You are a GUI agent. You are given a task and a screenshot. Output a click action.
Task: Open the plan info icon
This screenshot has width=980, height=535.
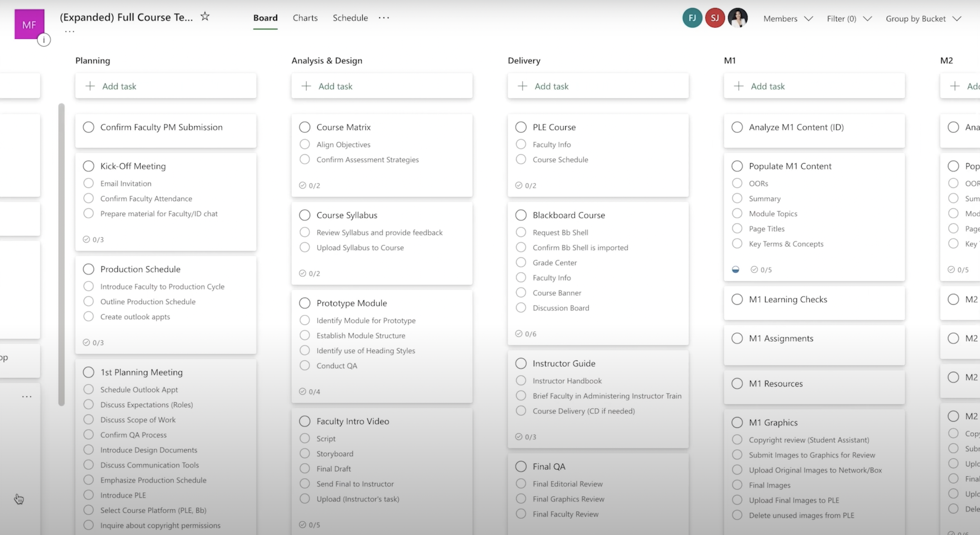tap(44, 40)
